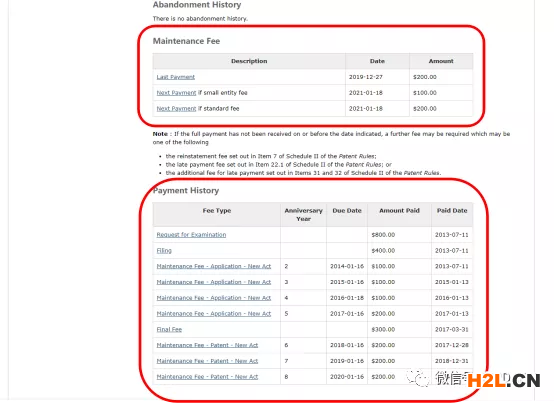Open the Last Payment link

tap(176, 77)
